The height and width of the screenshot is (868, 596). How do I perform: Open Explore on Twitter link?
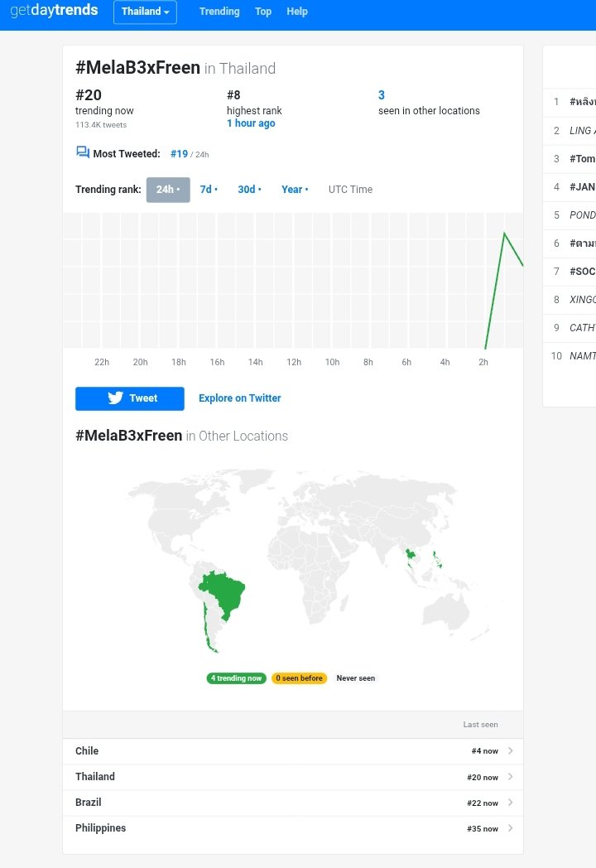tap(239, 398)
